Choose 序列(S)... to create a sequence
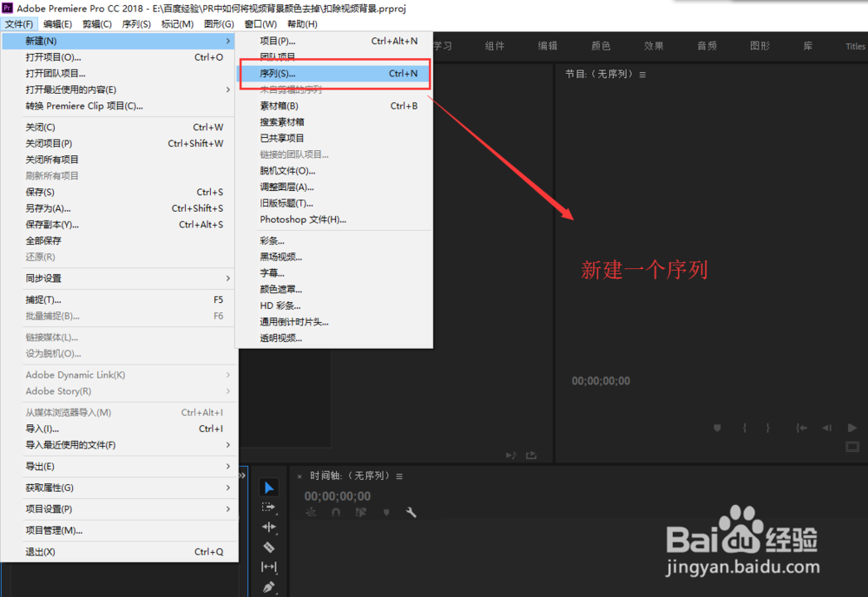 point(334,74)
